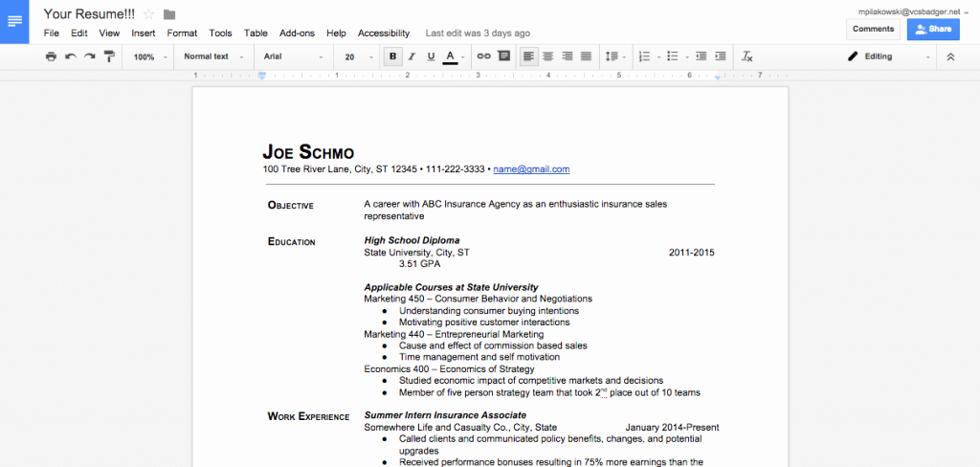This screenshot has height=467, width=980.
Task: Toggle Italic formatting button
Action: [412, 56]
